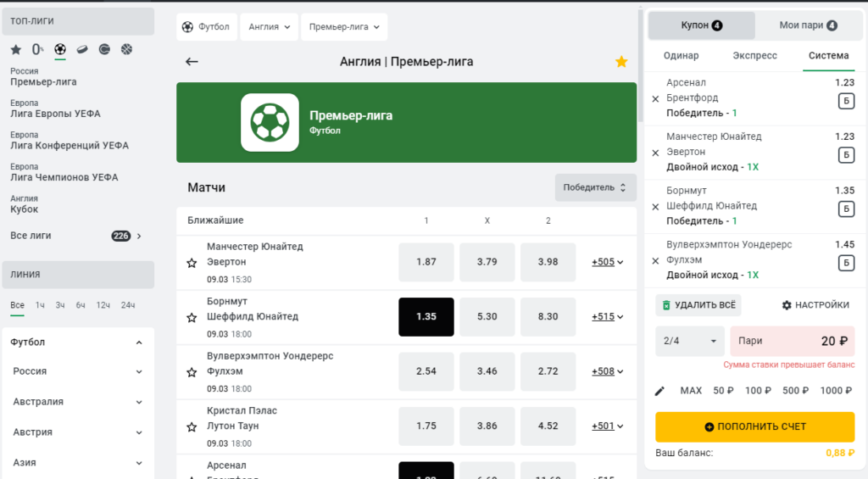Switch to the Купон tab

click(x=701, y=25)
